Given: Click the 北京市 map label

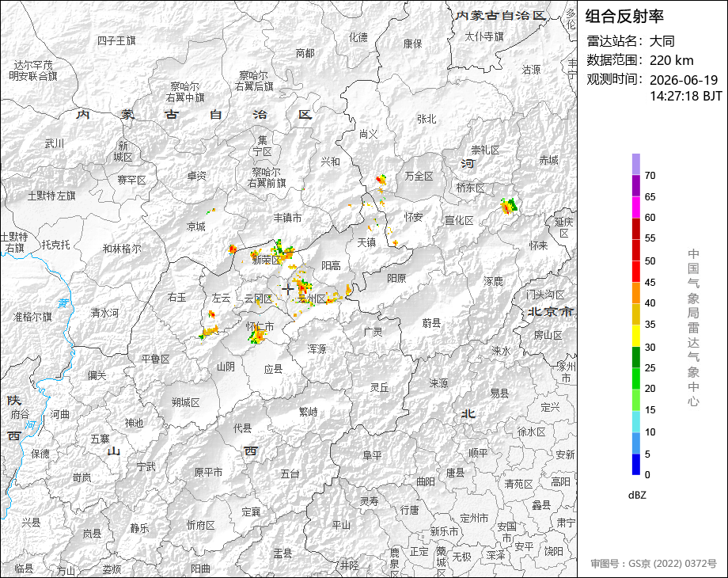Looking at the screenshot, I should pyautogui.click(x=551, y=311).
